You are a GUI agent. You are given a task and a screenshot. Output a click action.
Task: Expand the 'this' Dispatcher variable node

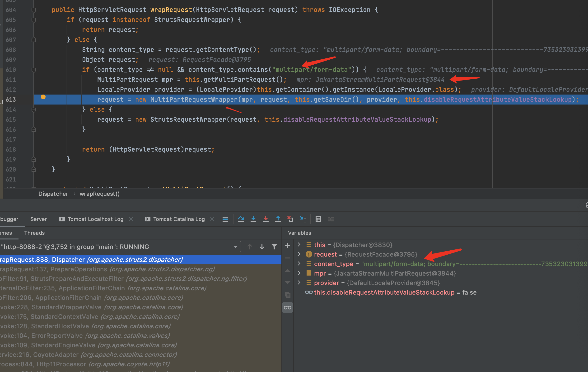(299, 244)
